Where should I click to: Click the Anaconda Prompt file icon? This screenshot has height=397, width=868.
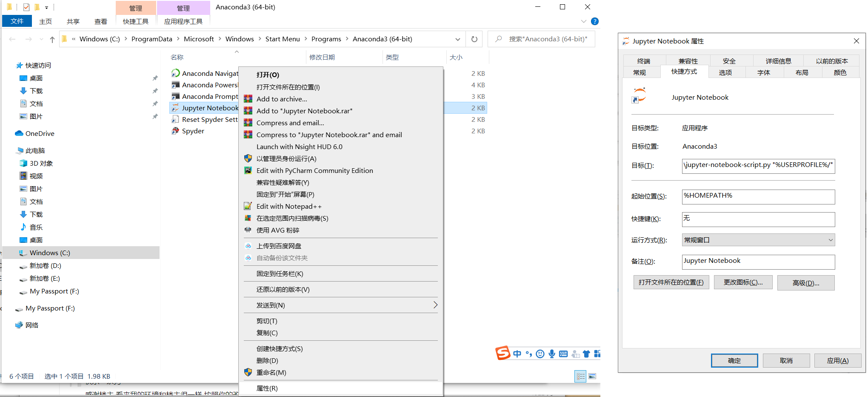[175, 96]
